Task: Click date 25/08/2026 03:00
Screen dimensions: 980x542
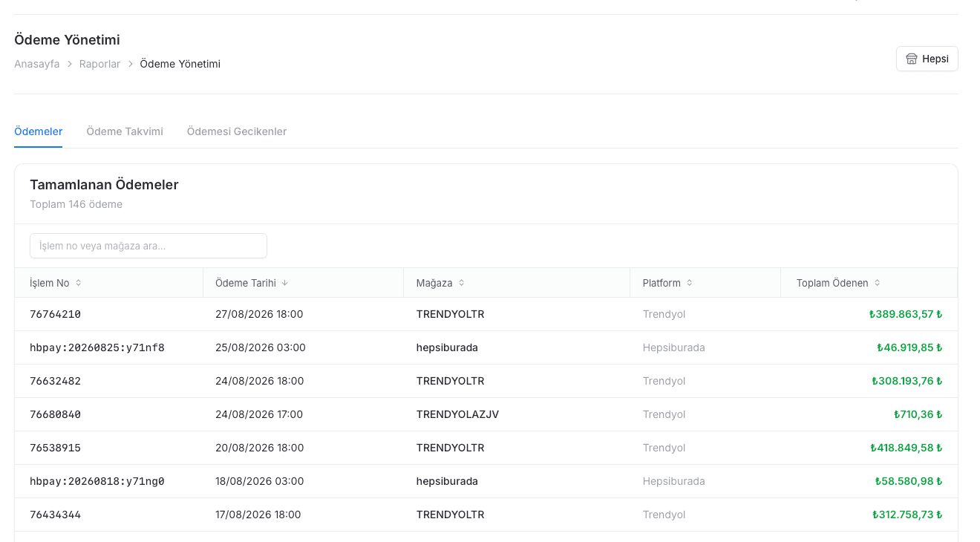Action: click(261, 347)
